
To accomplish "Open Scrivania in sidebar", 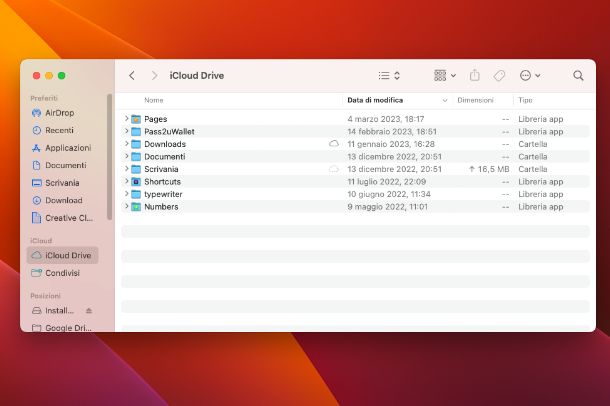I will 62,183.
